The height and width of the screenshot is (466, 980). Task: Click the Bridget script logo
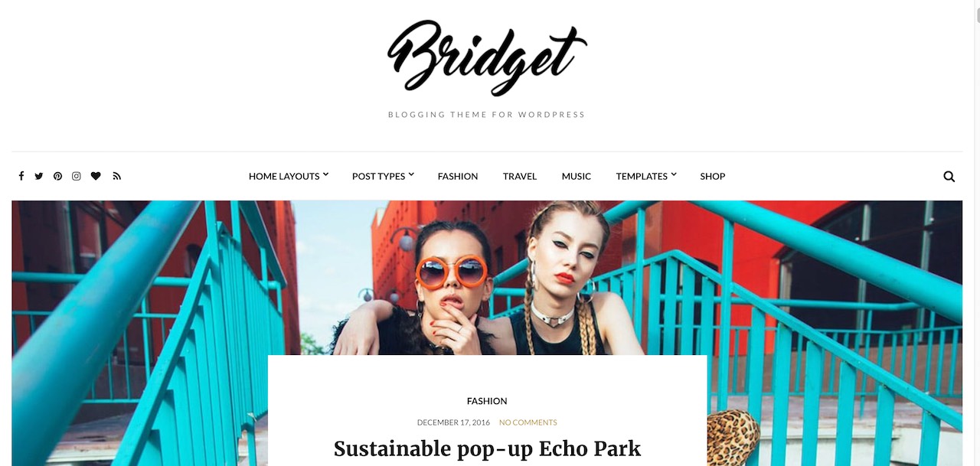pos(487,57)
